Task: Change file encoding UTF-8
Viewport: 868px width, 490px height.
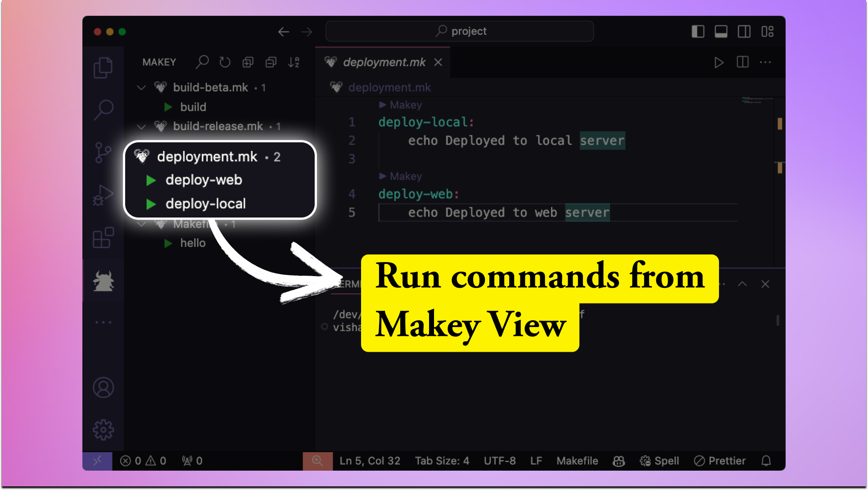Action: (x=500, y=461)
